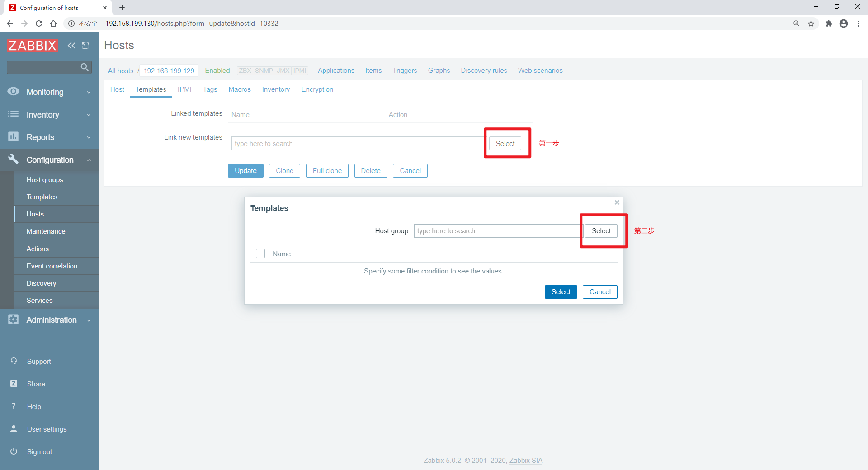Click Select next to Host group field
The image size is (868, 470).
coord(601,231)
